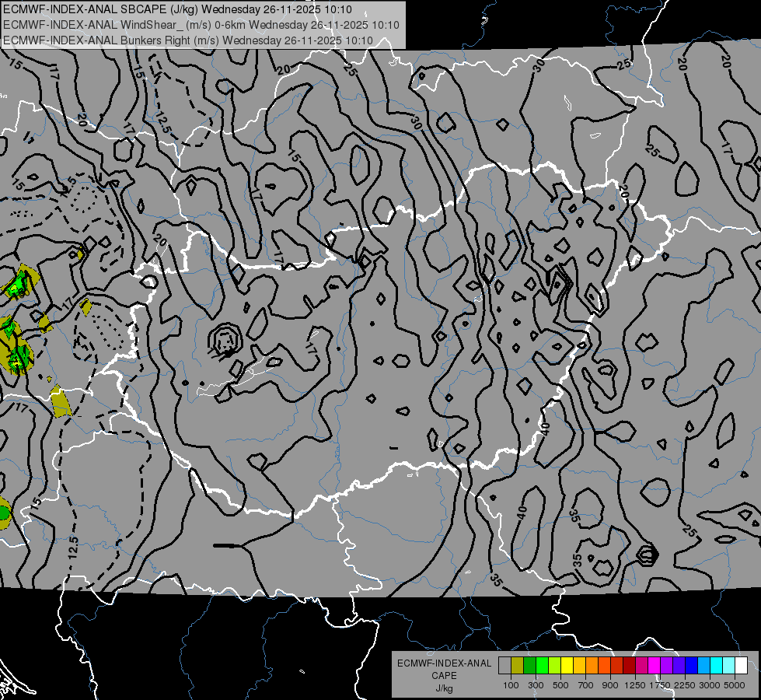Click the Bunkers Right (m/s) title line
This screenshot has width=761, height=700.
pyautogui.click(x=188, y=40)
